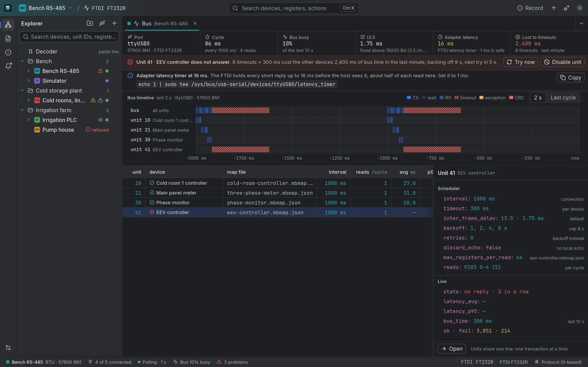Open the notifications bell in sidebar

tap(8, 66)
